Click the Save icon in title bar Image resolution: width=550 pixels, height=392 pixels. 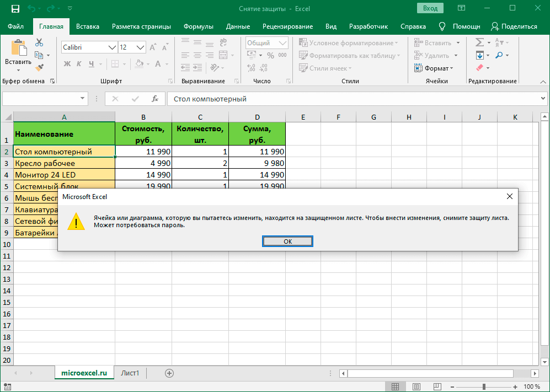tap(15, 9)
